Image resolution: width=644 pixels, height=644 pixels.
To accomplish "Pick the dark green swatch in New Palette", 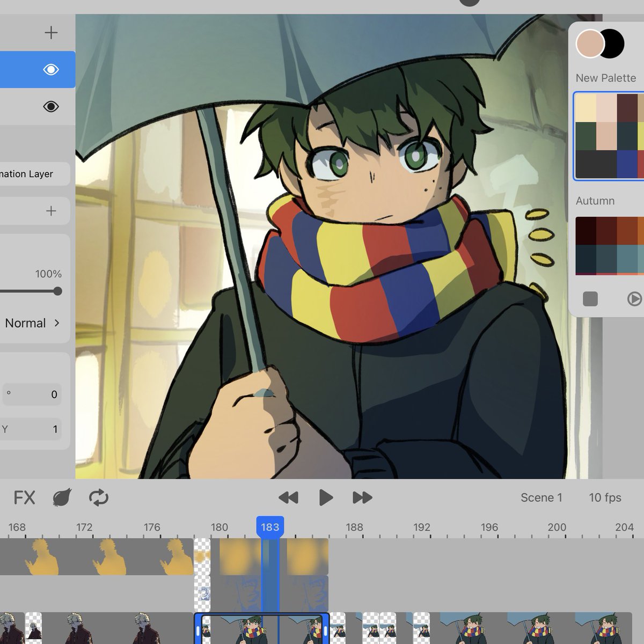I will point(586,136).
